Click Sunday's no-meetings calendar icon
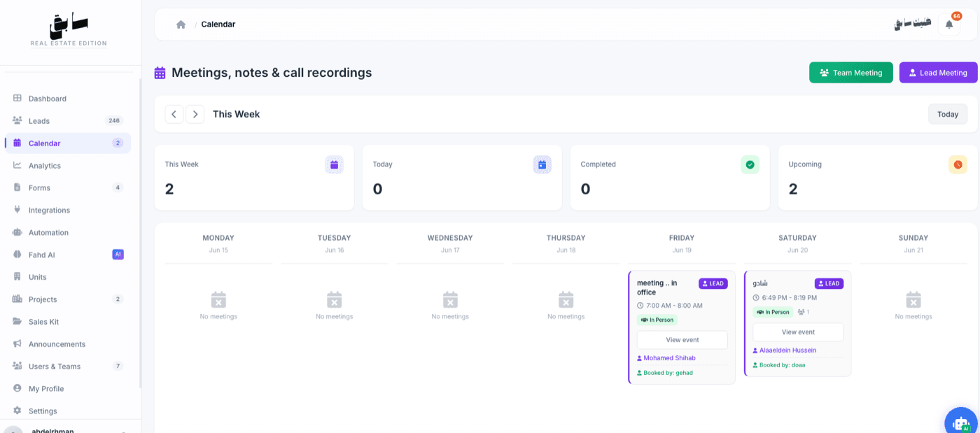The image size is (980, 433). click(913, 299)
